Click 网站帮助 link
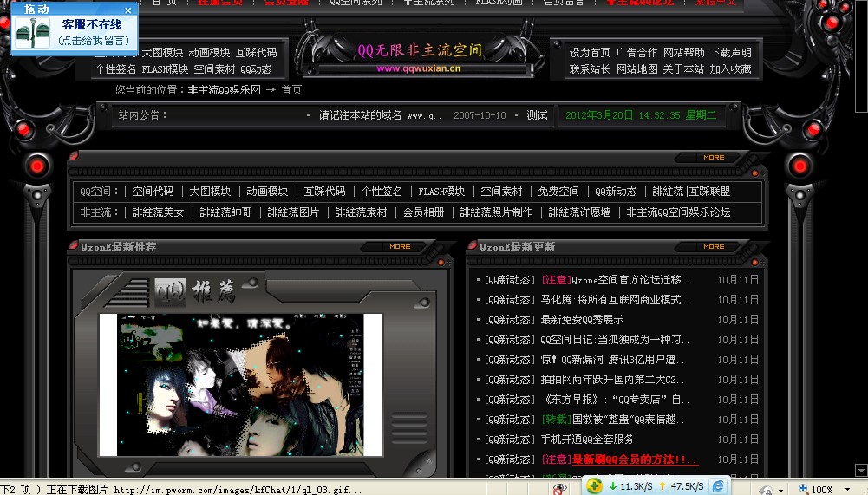This screenshot has height=495, width=868. (683, 52)
